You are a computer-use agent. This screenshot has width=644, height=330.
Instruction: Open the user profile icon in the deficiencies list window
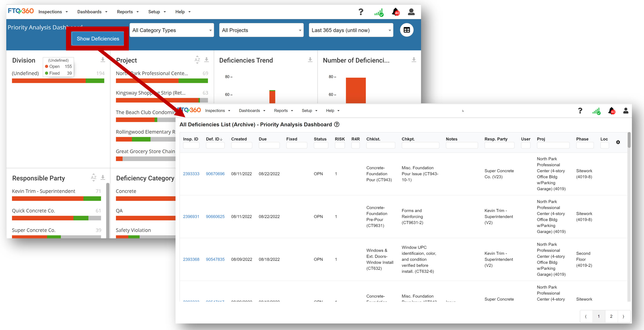(626, 111)
